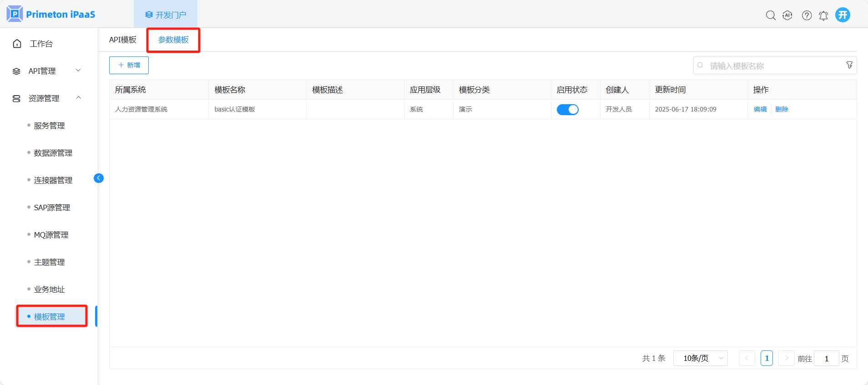
Task: Click the 编辑 link in the row
Action: [760, 109]
